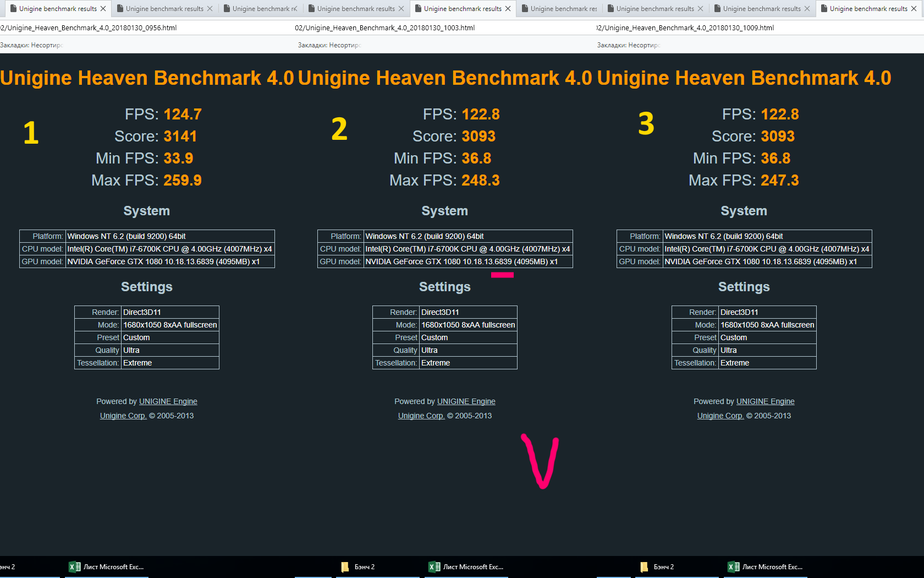Click the CPU model value in middle page
Image resolution: width=924 pixels, height=578 pixels.
(x=468, y=249)
